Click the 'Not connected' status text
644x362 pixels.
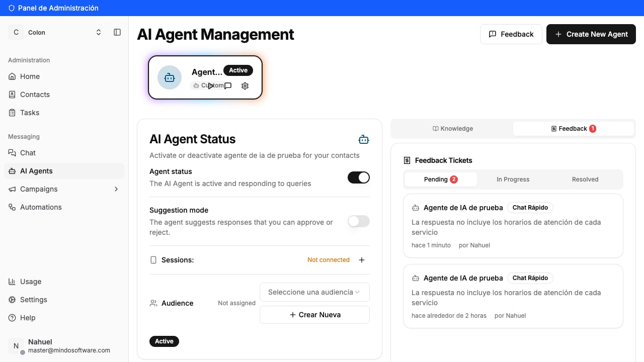[x=329, y=260]
